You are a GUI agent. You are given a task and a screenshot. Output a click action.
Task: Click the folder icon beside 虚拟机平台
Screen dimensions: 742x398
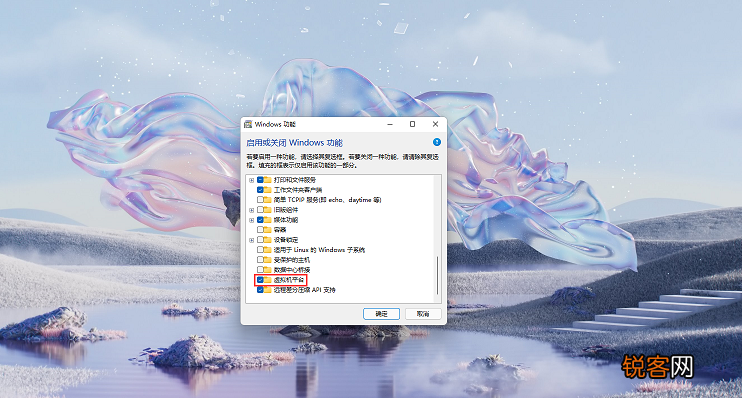268,280
